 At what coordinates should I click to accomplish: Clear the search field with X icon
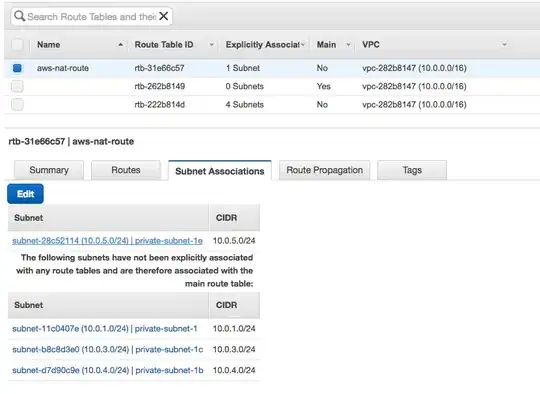(164, 16)
